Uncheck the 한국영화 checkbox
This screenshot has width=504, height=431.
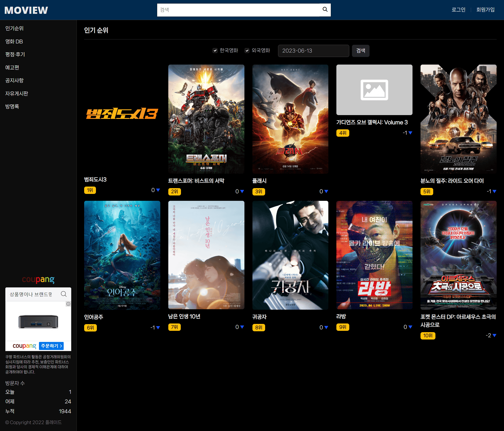click(x=215, y=51)
